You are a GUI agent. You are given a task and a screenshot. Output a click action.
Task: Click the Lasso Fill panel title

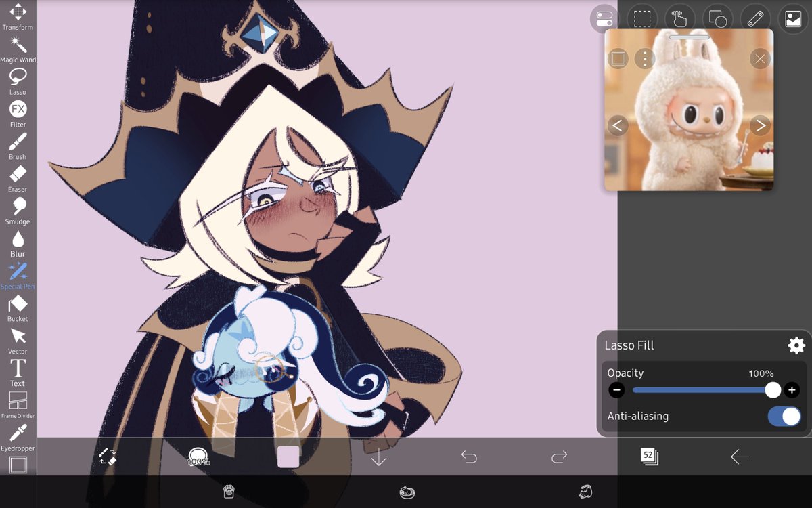pyautogui.click(x=629, y=345)
